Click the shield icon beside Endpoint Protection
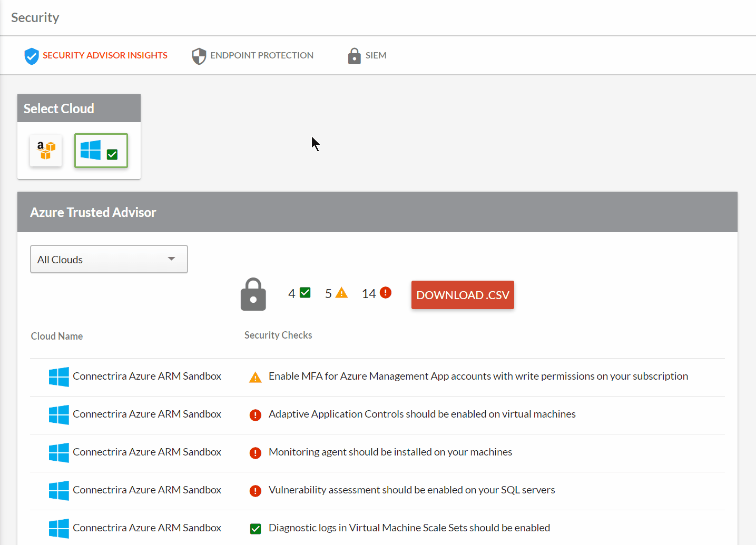The image size is (756, 545). pyautogui.click(x=199, y=56)
